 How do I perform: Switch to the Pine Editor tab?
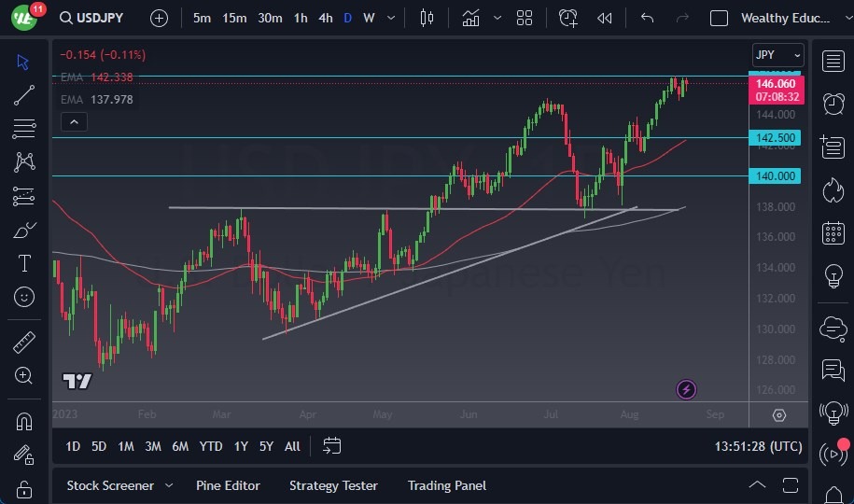[x=228, y=485]
